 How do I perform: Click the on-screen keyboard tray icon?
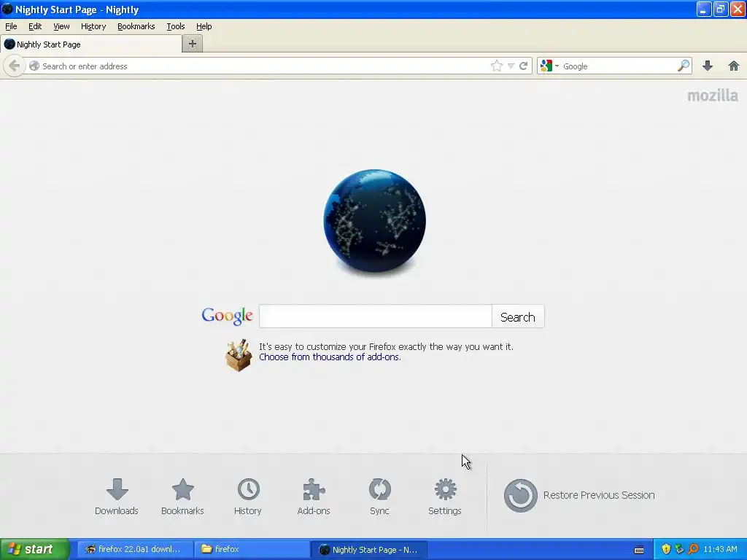[639, 550]
